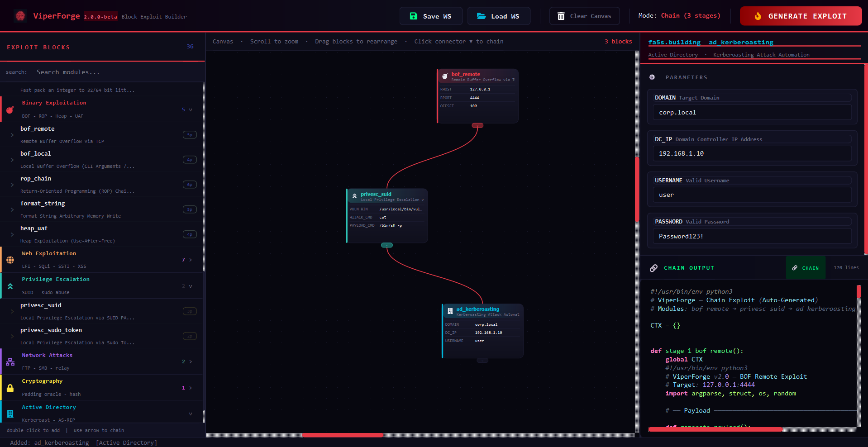Click the DC_IP field
The width and height of the screenshot is (868, 447).
tap(752, 153)
